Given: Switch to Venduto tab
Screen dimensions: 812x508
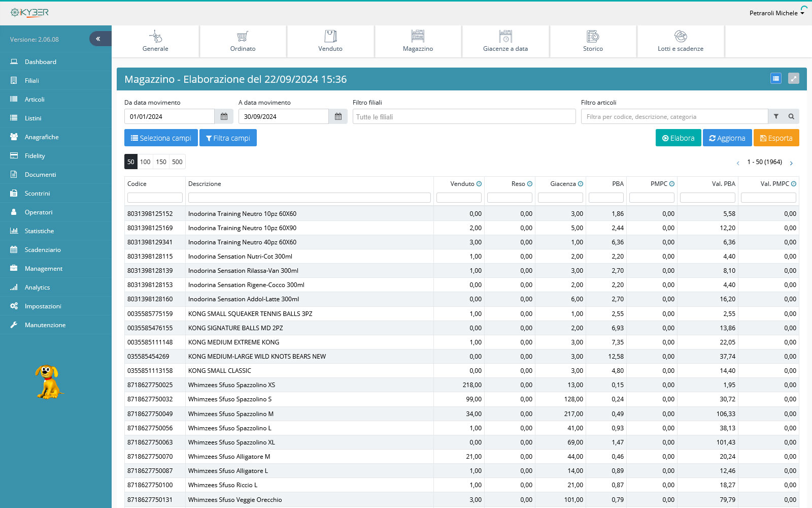Looking at the screenshot, I should [x=330, y=42].
